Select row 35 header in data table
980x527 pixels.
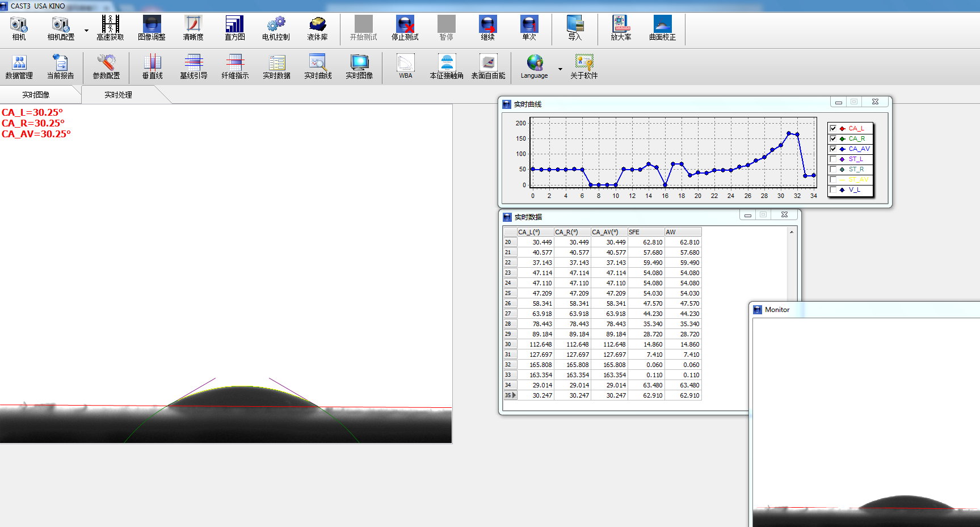click(510, 395)
